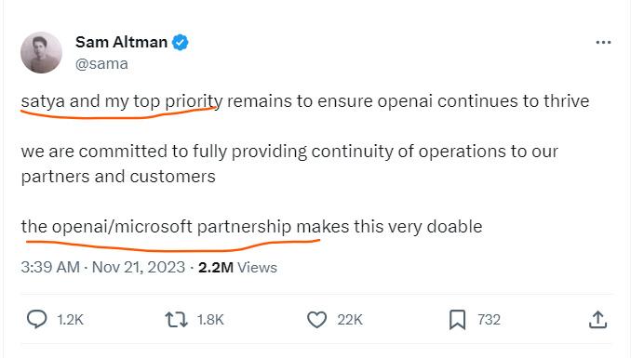Click the 'satya and my top priority' text

(x=122, y=101)
